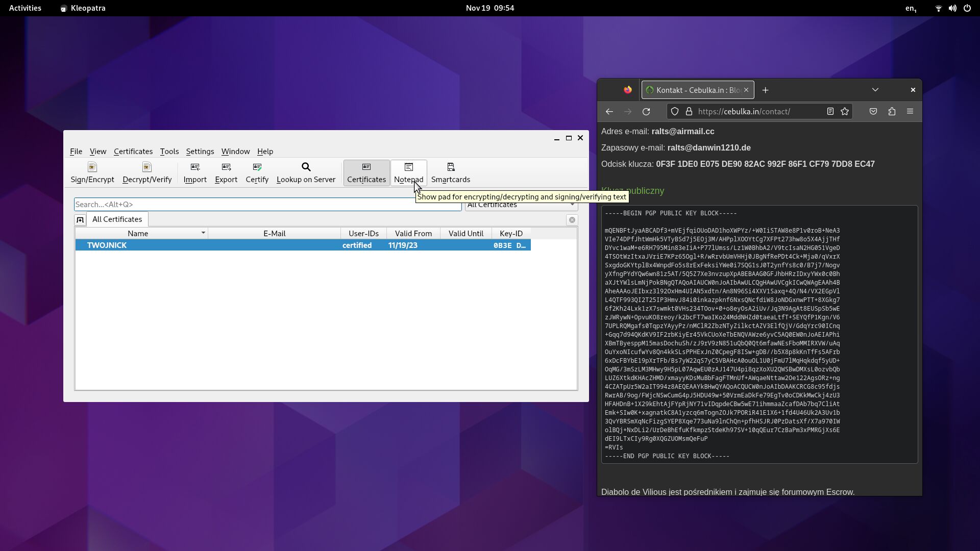Image resolution: width=980 pixels, height=551 pixels.
Task: Toggle the Certificates view button
Action: [x=366, y=172]
